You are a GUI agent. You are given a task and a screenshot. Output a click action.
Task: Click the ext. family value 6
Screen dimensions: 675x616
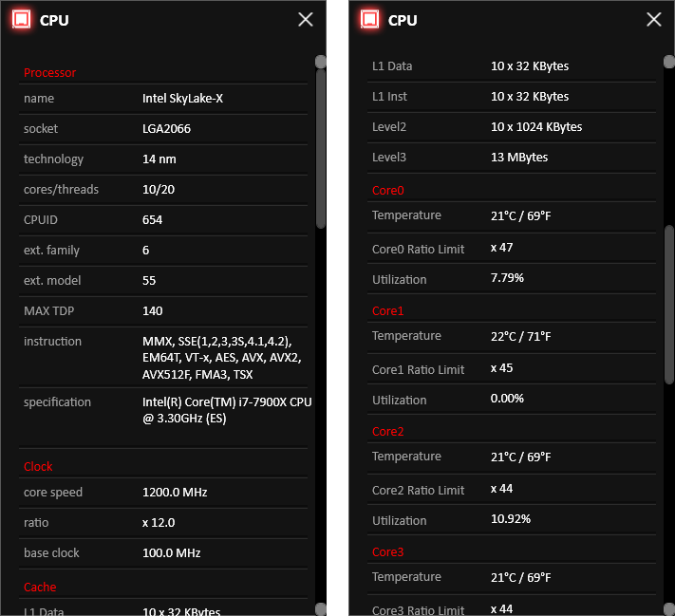(146, 251)
